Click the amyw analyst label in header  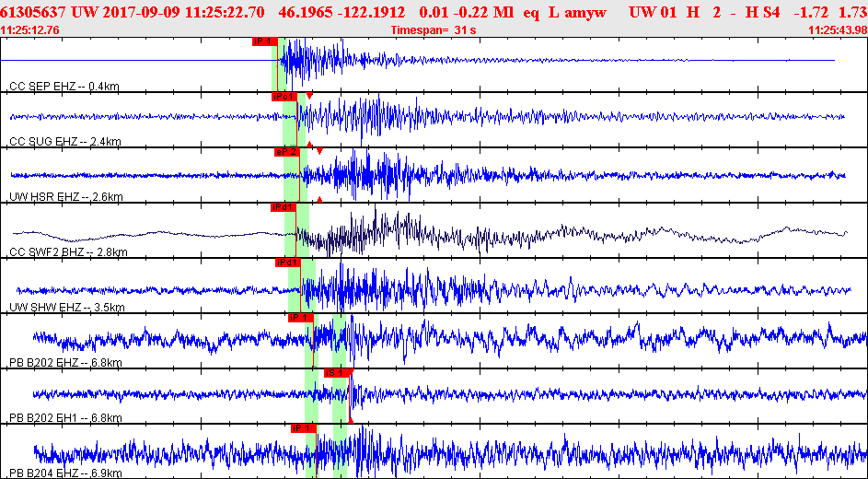pyautogui.click(x=585, y=12)
